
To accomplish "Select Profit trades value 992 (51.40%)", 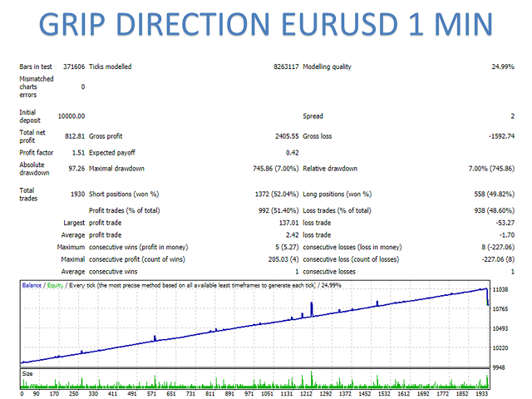I will 278,210.
